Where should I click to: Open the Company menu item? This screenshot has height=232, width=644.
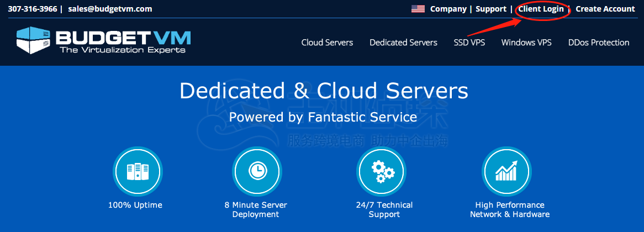(448, 9)
